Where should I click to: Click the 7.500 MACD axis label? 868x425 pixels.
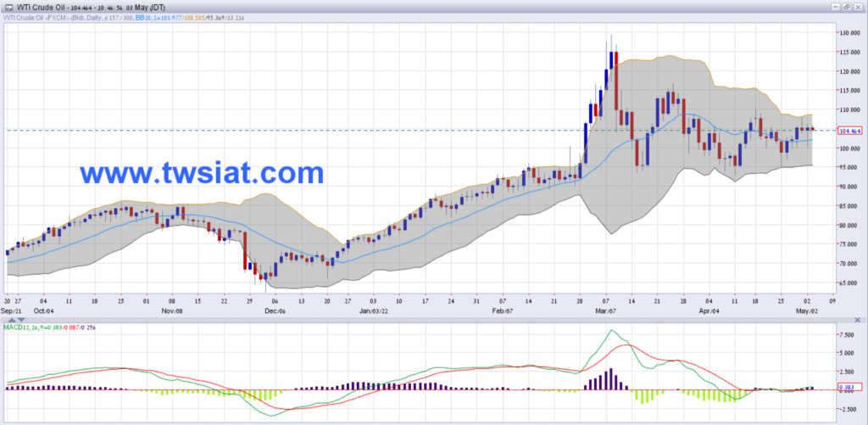(849, 335)
